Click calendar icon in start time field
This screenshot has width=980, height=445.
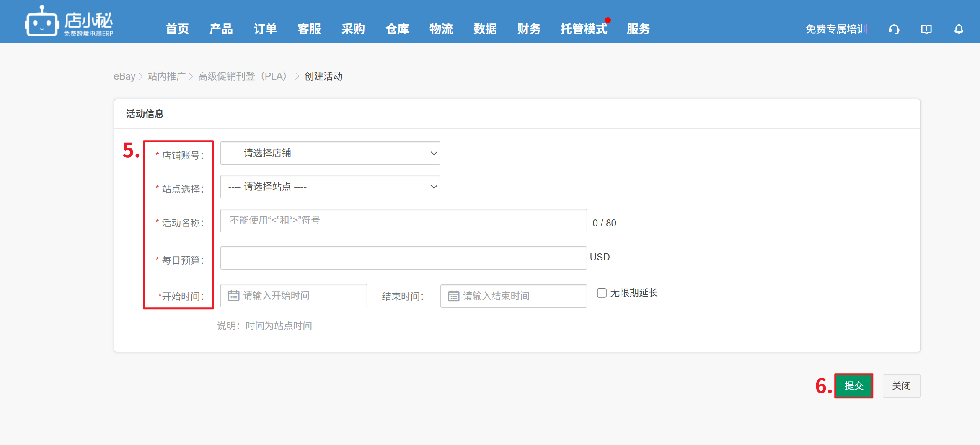(x=233, y=296)
